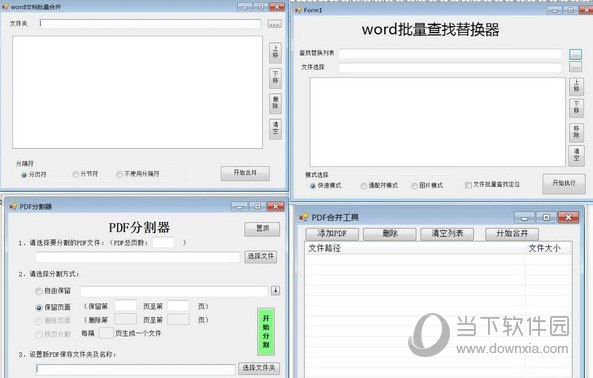This screenshot has width=593, height=378.
Task: Click 清空 in the Word merge window
Action: (275, 129)
